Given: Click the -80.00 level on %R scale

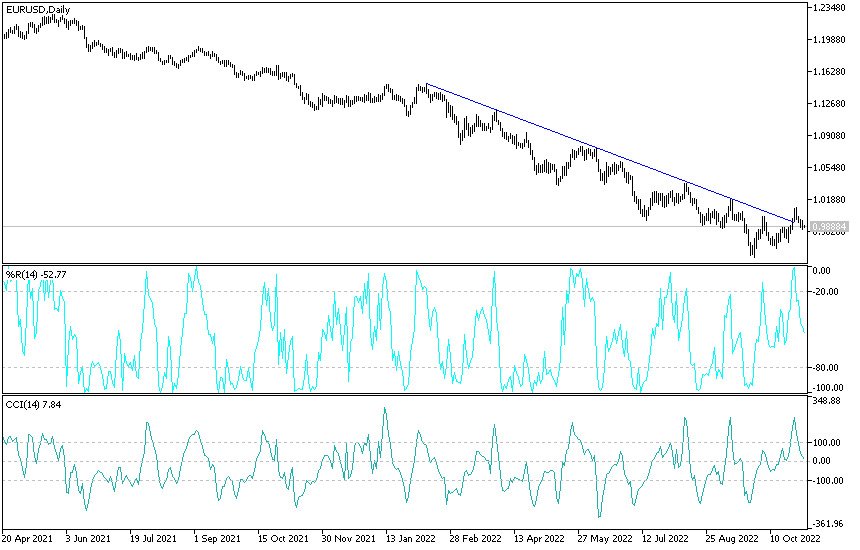Looking at the screenshot, I should tap(825, 367).
